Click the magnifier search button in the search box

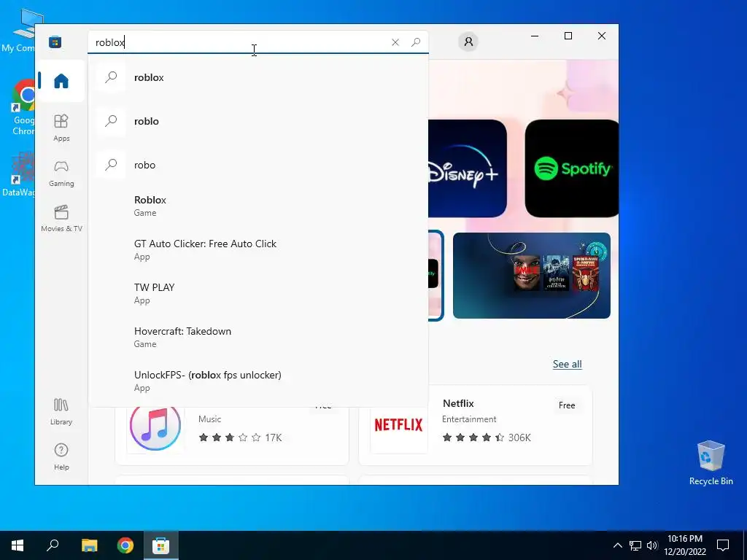pos(415,42)
